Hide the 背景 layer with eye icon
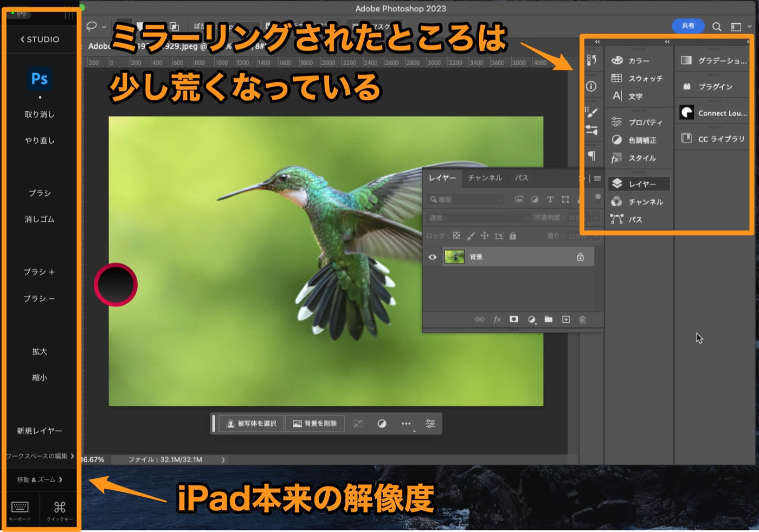Screen dimensions: 759x532 432,257
